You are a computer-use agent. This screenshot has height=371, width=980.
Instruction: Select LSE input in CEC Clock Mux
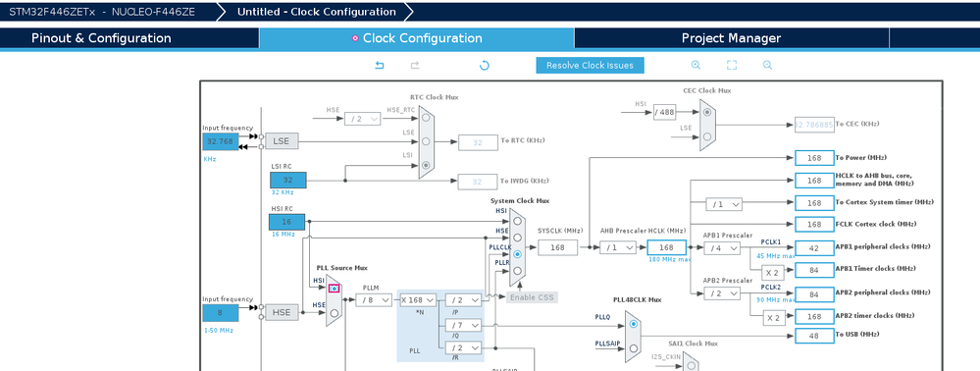tap(707, 136)
